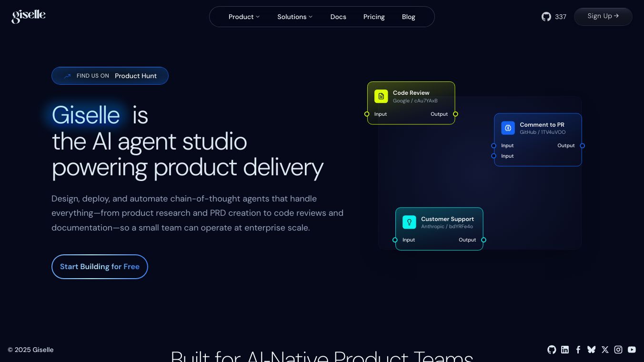Select the Customer Support node's lightbulb icon
The width and height of the screenshot is (644, 362).
tap(409, 222)
